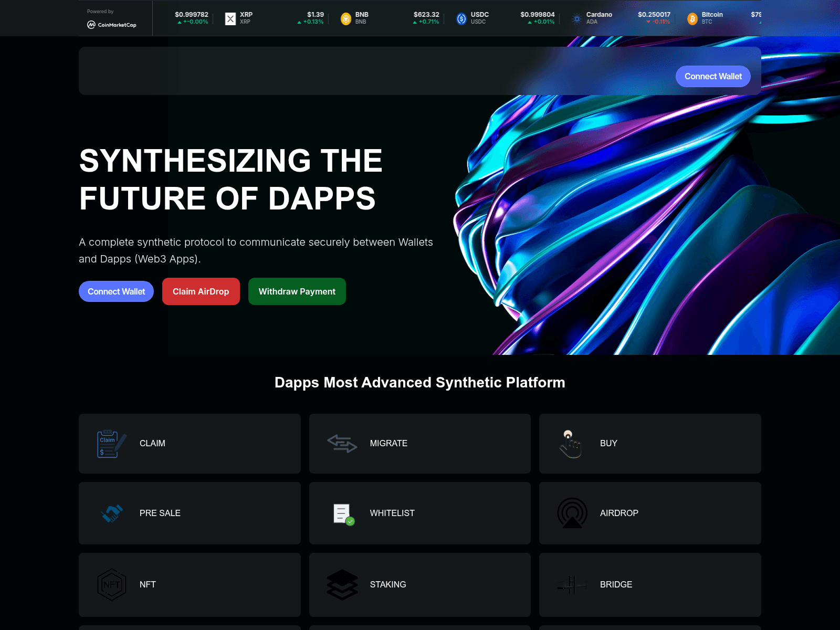The width and height of the screenshot is (840, 630).
Task: Open the CoinMarketCap logo link
Action: point(112,25)
